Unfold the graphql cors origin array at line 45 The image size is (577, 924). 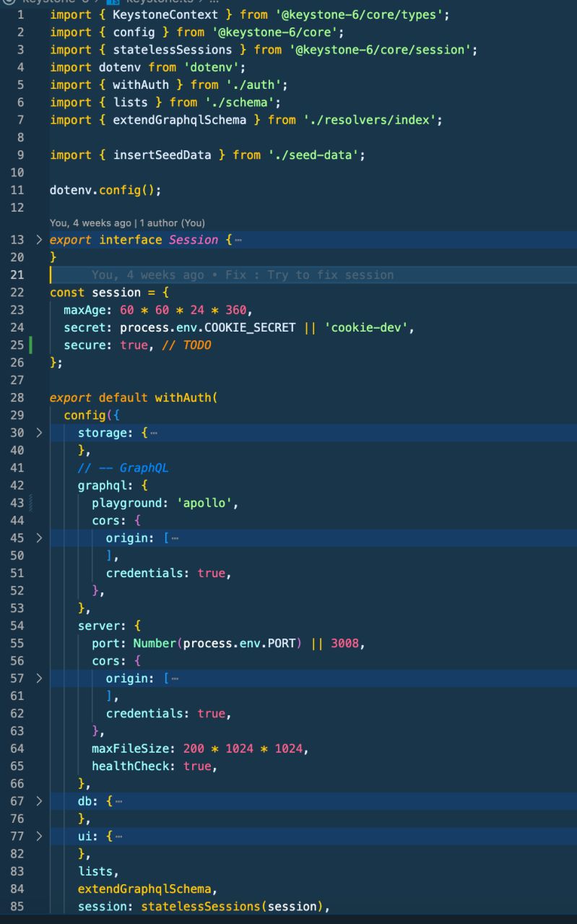pos(39,538)
